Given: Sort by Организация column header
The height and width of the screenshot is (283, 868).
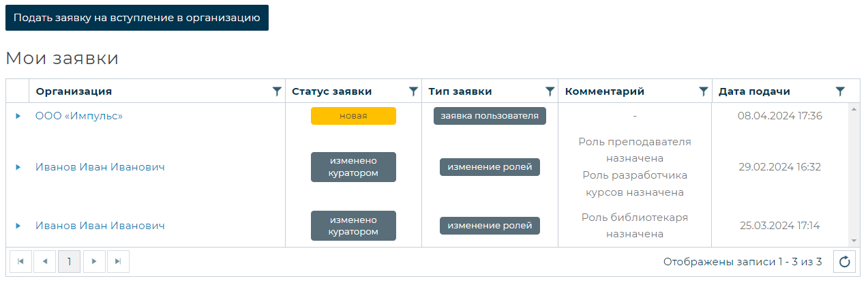Looking at the screenshot, I should [74, 91].
